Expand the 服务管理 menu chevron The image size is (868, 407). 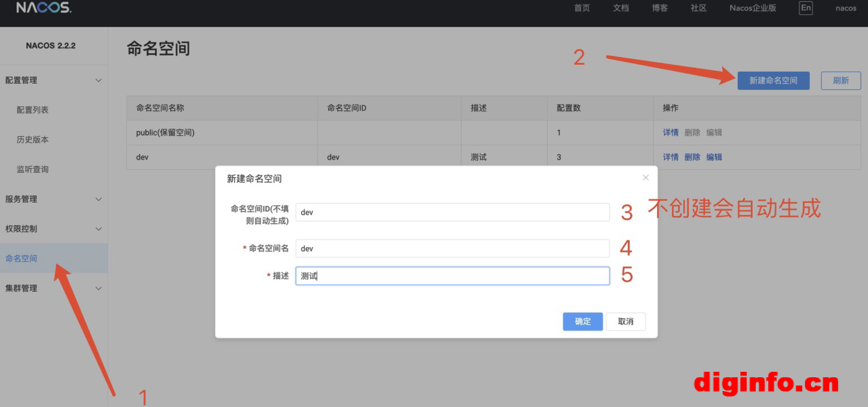[98, 199]
